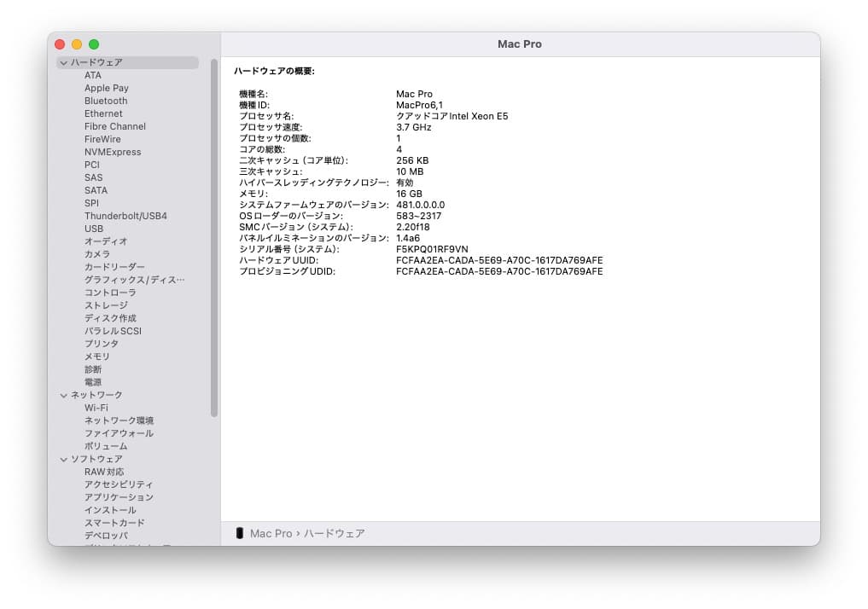Select USB in the sidebar
868x609 pixels.
click(x=94, y=229)
